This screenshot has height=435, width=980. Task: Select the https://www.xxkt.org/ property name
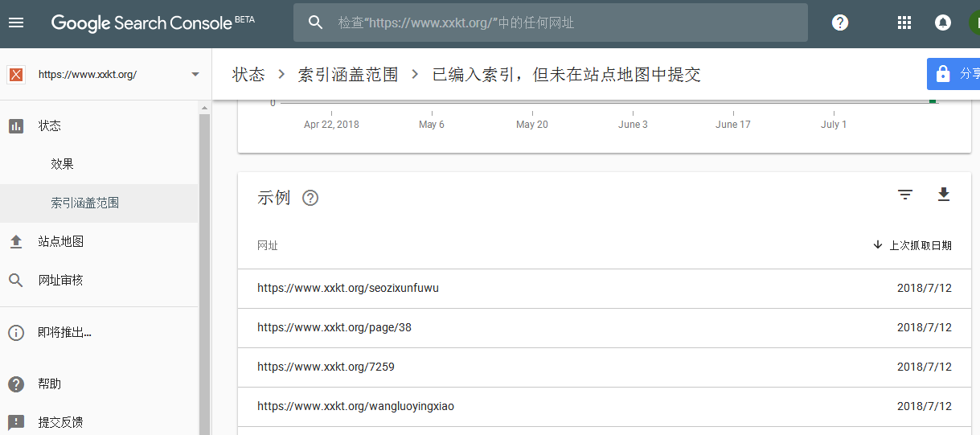coord(88,75)
